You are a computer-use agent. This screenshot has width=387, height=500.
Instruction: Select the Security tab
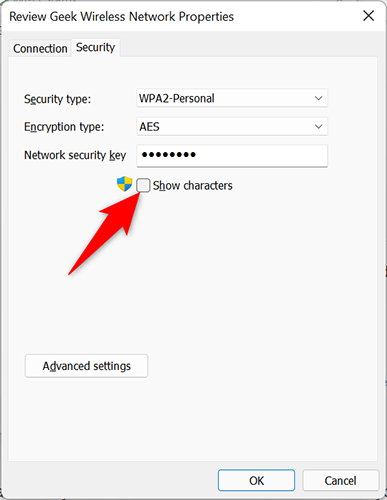tap(95, 47)
